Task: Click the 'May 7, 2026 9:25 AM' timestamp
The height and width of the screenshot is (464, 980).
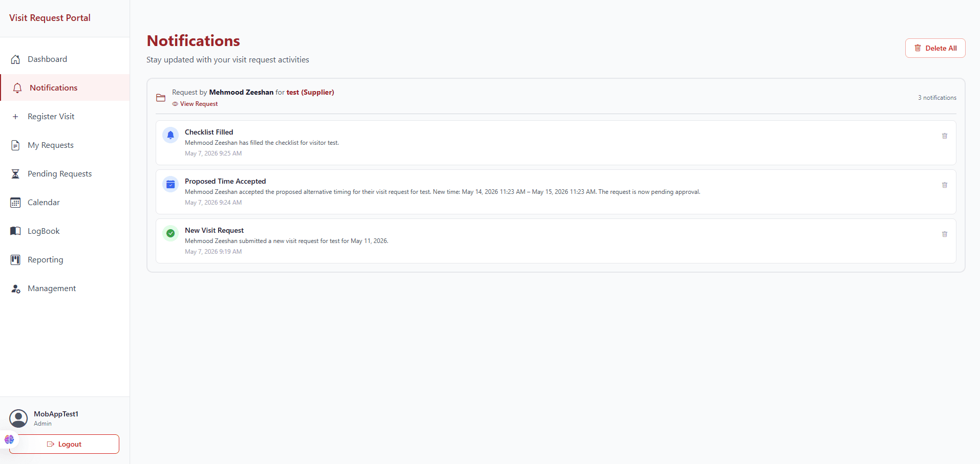Action: tap(213, 153)
